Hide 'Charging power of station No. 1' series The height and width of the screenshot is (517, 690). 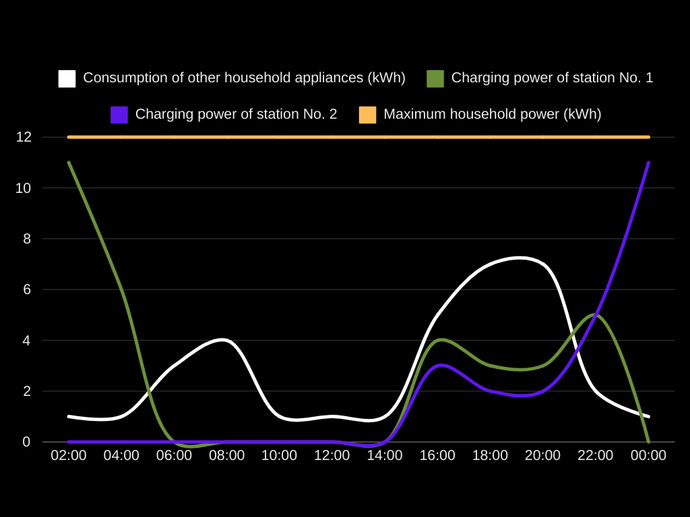[552, 78]
